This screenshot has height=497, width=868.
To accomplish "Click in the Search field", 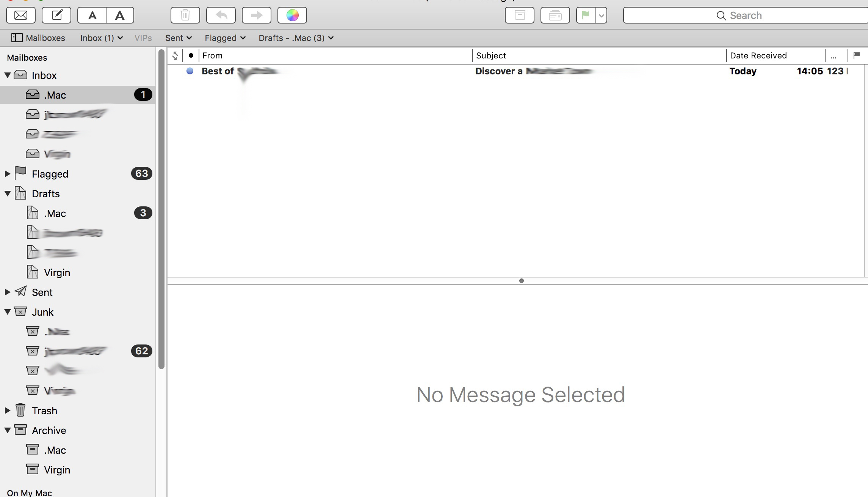I will [745, 16].
